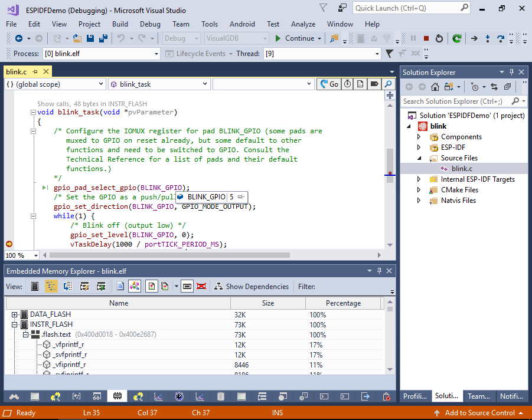Screen dimensions: 532x420
Task: Expand the CMake Files node
Action: click(419, 190)
